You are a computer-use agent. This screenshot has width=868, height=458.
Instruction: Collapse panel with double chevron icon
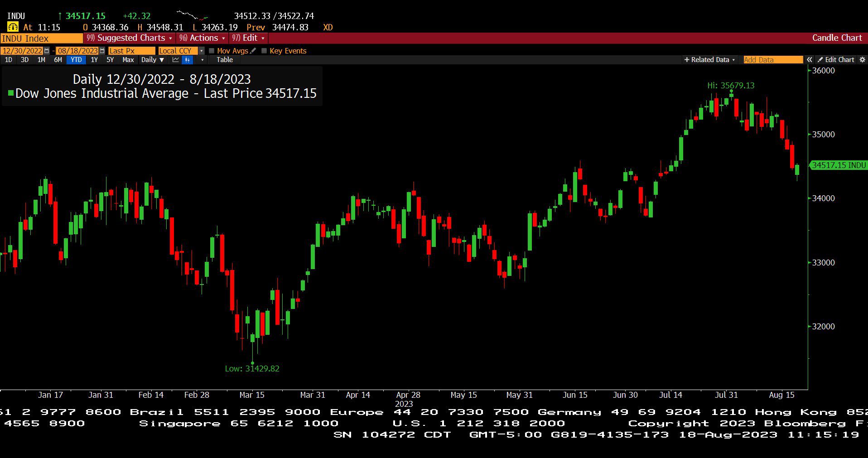[809, 60]
